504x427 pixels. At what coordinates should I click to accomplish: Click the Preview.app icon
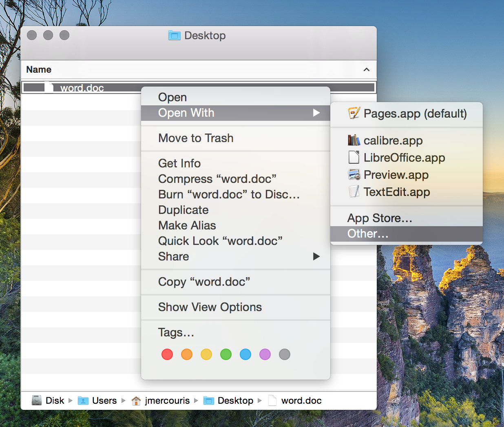pos(354,175)
